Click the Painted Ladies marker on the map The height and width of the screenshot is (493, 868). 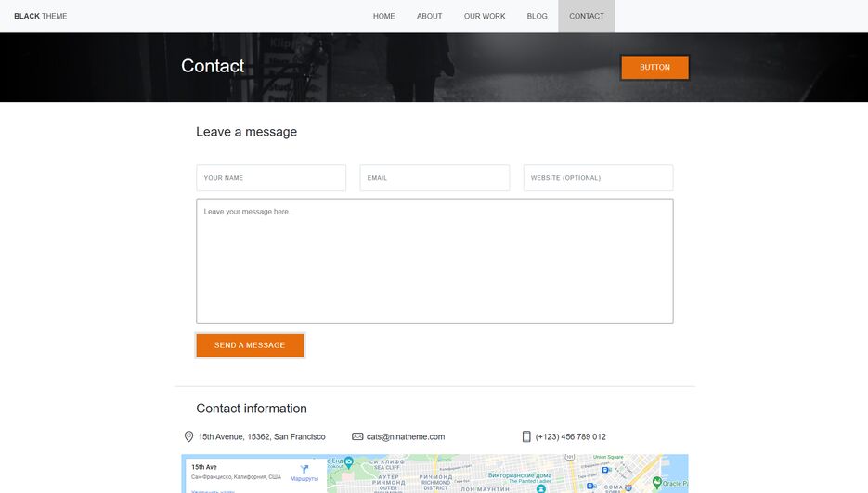(541, 488)
